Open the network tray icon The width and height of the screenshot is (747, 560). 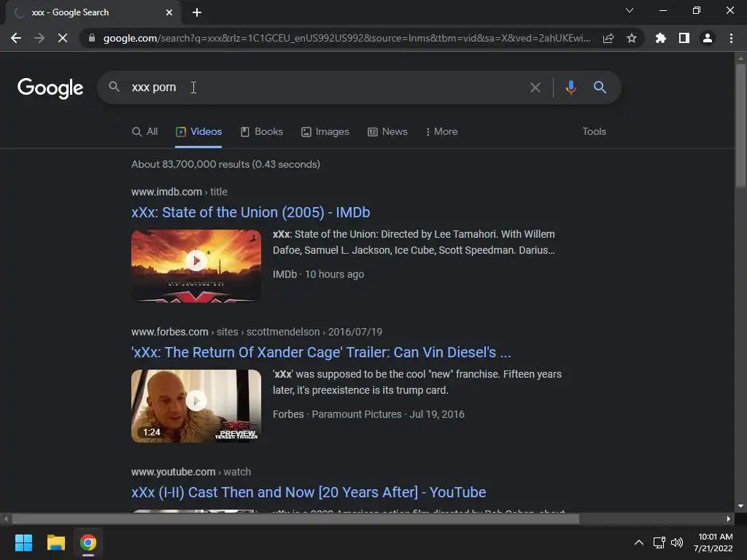tap(659, 542)
